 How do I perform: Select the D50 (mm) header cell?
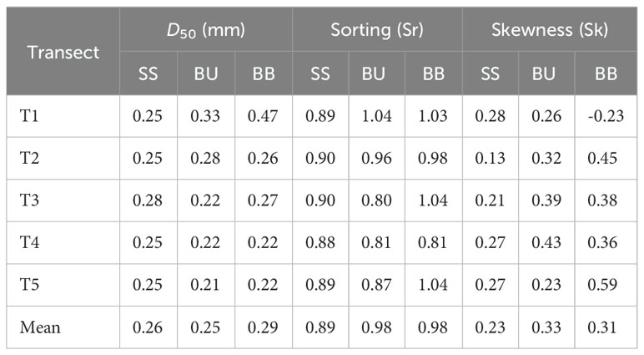[x=206, y=30]
